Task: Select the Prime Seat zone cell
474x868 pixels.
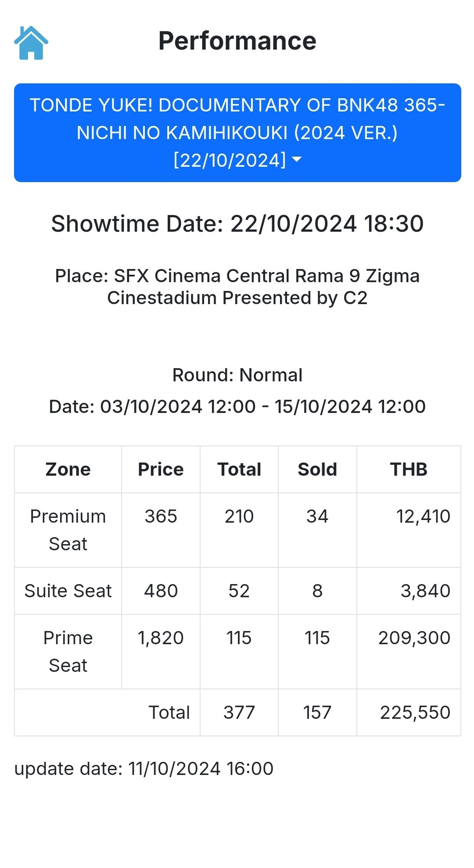Action: (68, 652)
